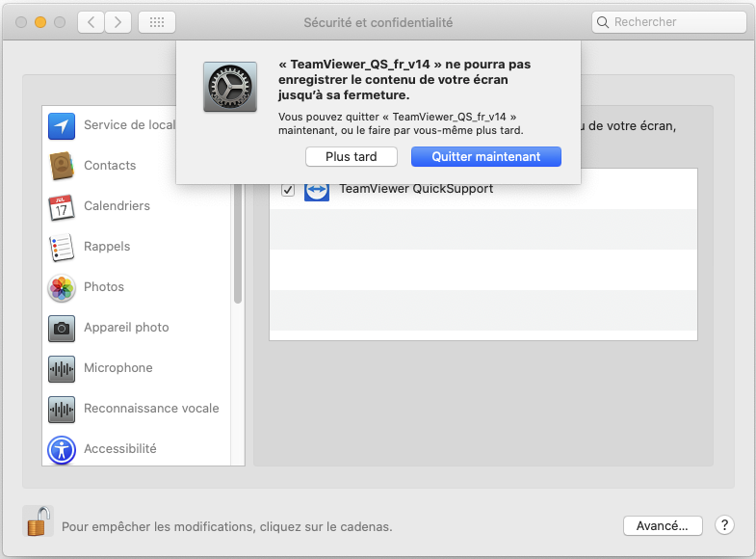Select the Photos flower icon
This screenshot has width=756, height=559.
pos(62,287)
